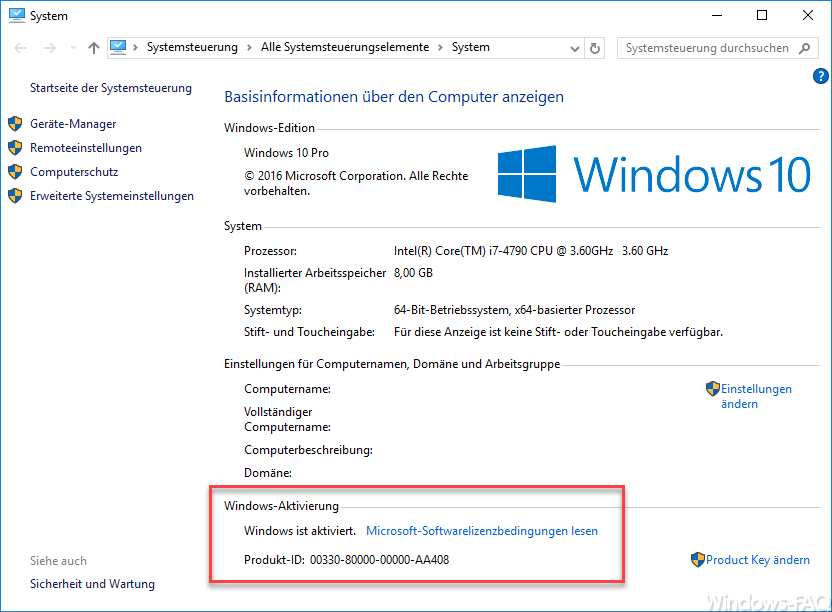Click the Computerbeschreibung: label
Viewport: 832px width, 612px height.
pos(308,450)
